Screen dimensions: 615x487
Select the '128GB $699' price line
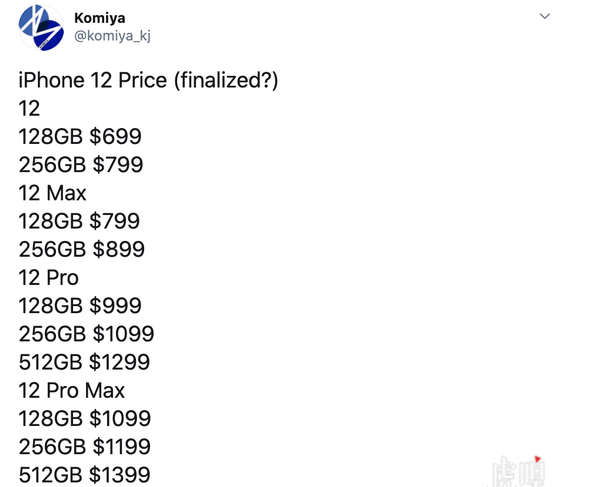pos(80,136)
